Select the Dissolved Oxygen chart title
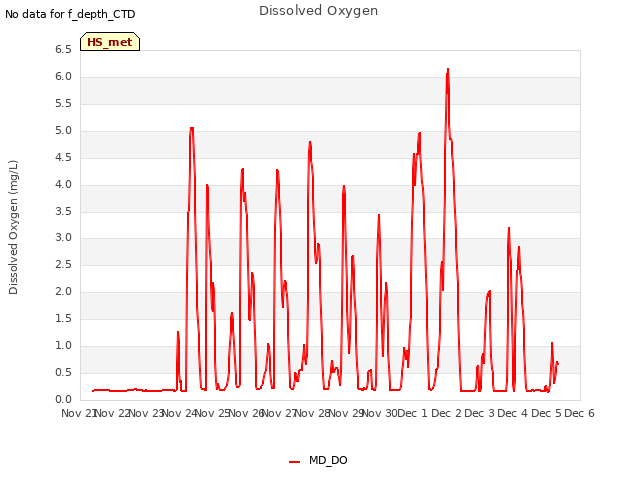 coord(318,11)
